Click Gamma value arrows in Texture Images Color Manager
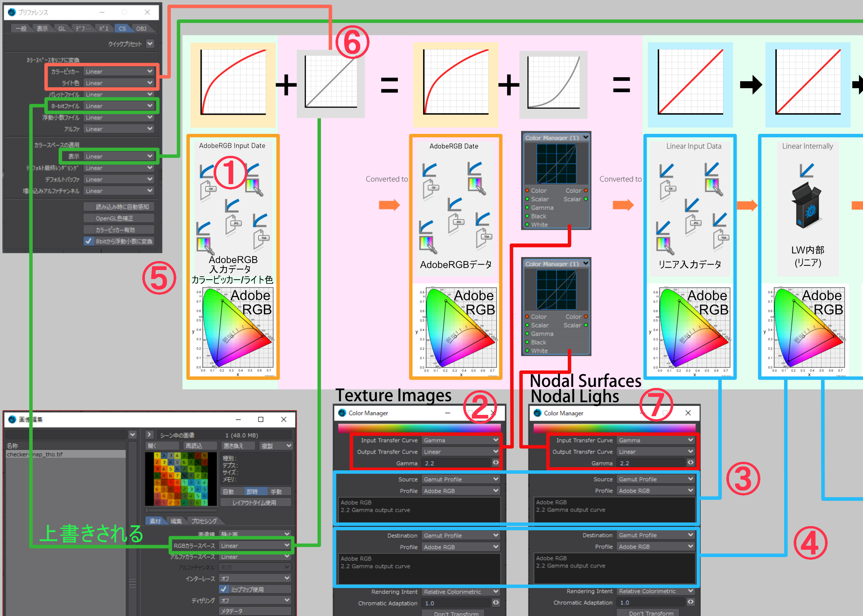The height and width of the screenshot is (616, 863). pyautogui.click(x=495, y=463)
